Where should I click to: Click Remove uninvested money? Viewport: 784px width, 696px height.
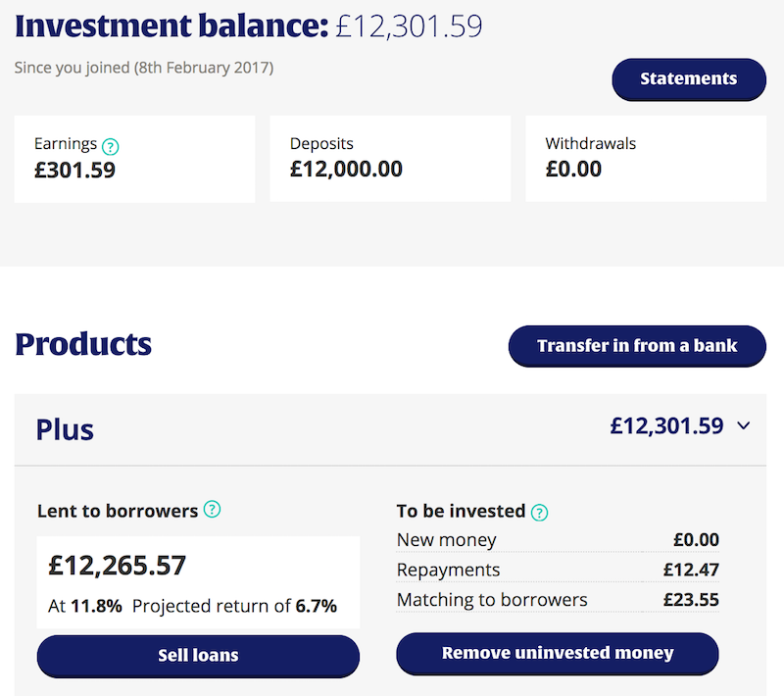pyautogui.click(x=557, y=653)
